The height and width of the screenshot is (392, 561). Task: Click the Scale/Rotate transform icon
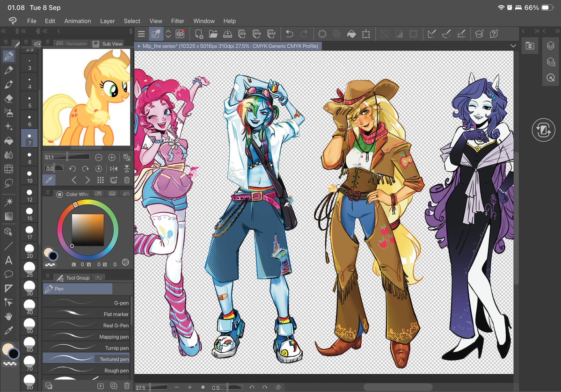365,34
